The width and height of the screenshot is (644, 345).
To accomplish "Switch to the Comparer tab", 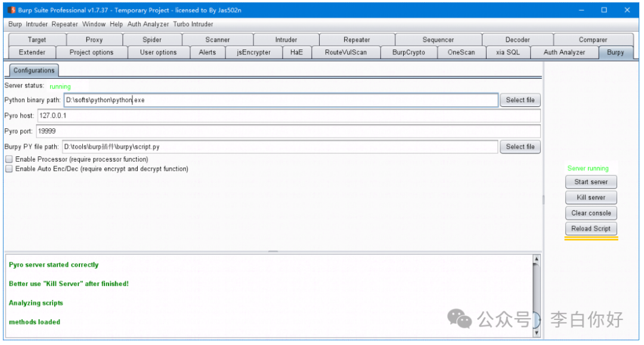I will [x=593, y=40].
